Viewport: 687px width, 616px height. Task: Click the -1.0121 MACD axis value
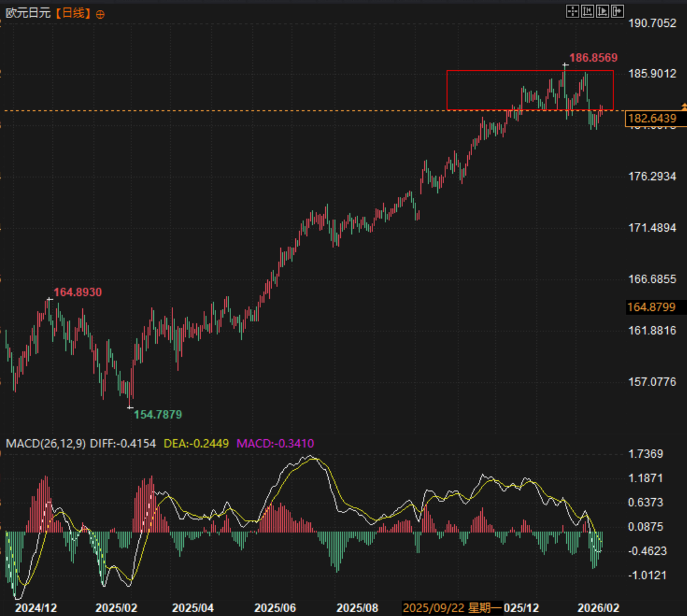(x=648, y=576)
